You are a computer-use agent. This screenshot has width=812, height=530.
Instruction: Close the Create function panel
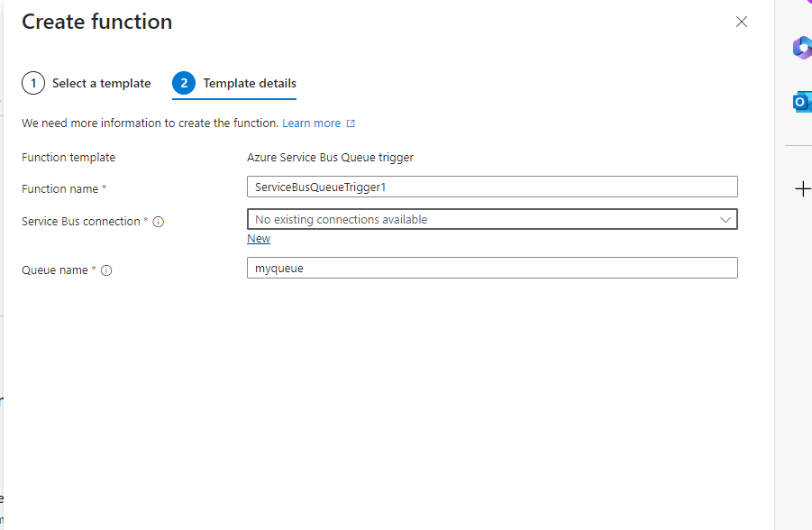pyautogui.click(x=742, y=22)
